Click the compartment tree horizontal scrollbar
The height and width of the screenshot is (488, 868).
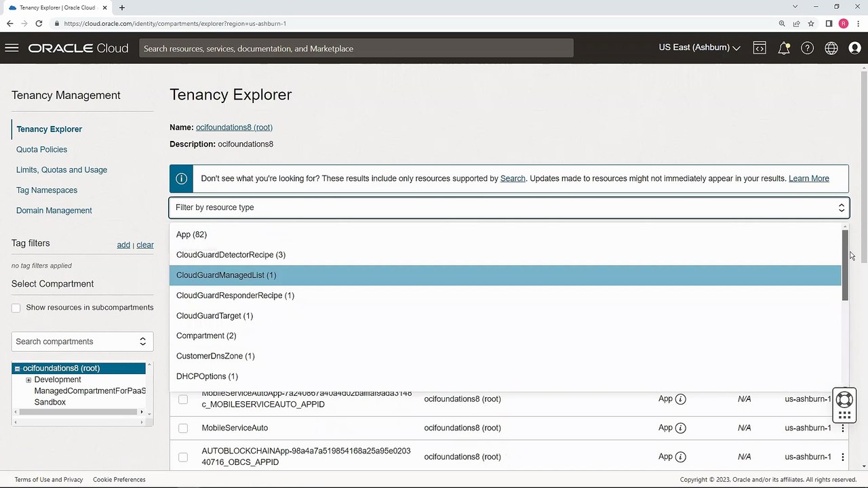(79, 412)
